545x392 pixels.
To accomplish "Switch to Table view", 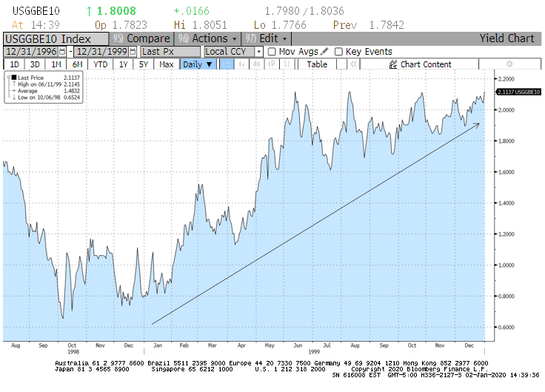I will tap(317, 64).
